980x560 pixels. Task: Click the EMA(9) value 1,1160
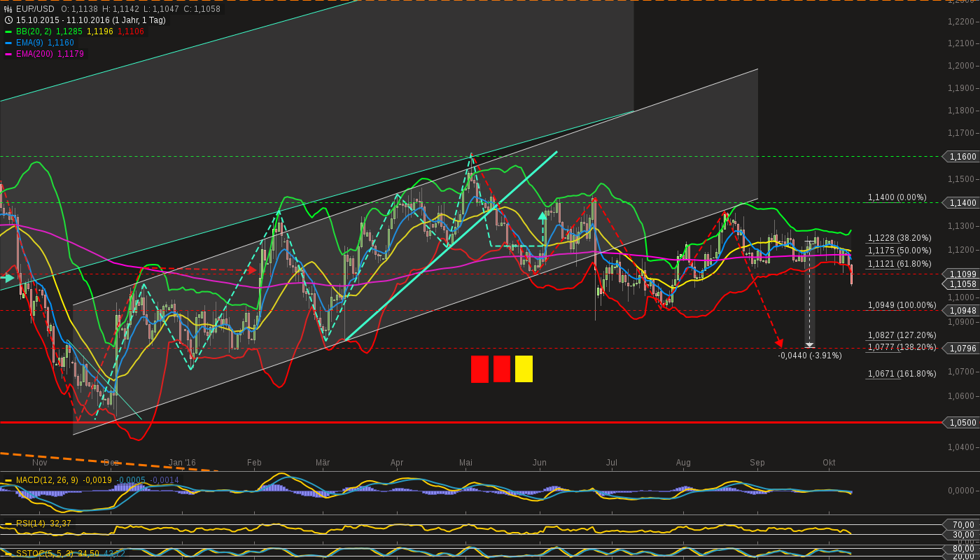[61, 43]
